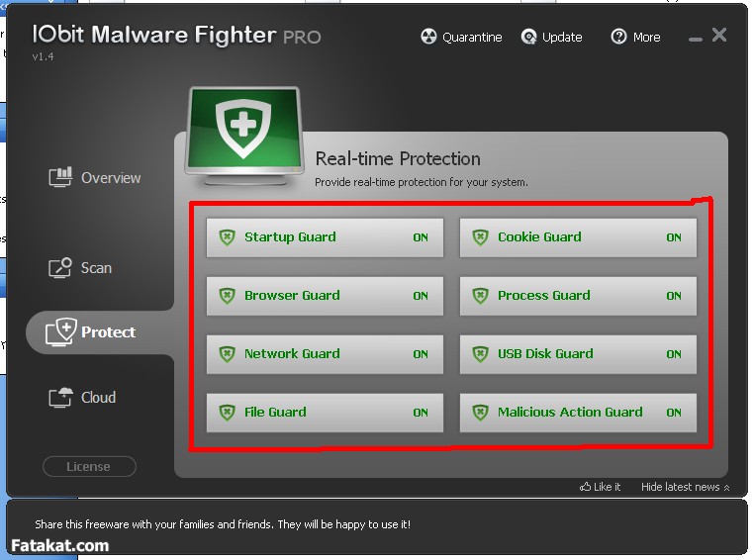The image size is (754, 560).
Task: Click the Process Guard shield icon
Action: point(480,296)
